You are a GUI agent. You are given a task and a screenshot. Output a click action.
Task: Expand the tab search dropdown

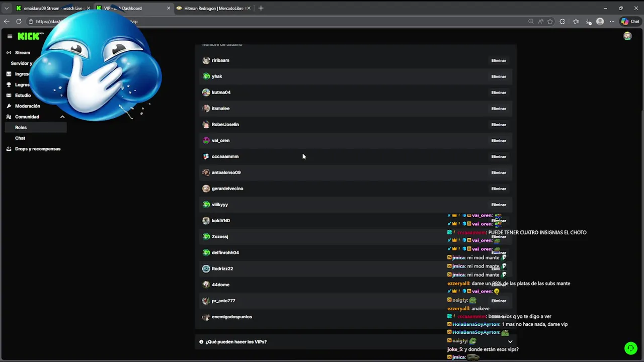click(x=7, y=8)
